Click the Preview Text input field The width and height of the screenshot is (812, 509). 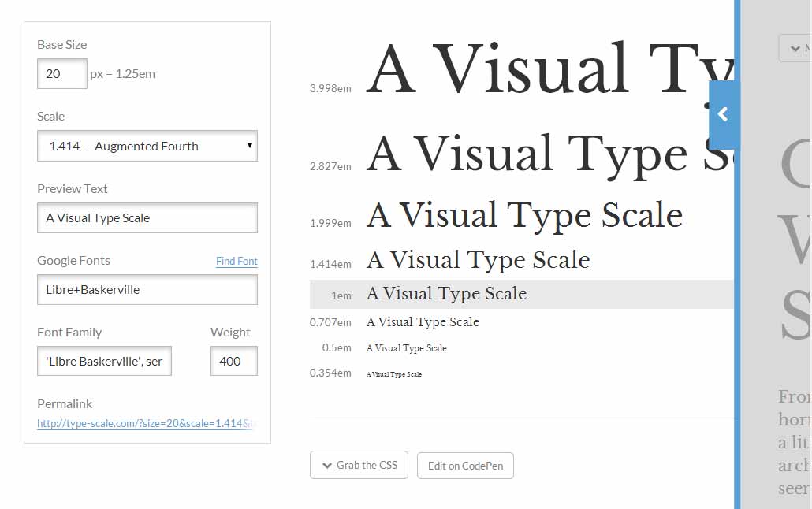(x=147, y=217)
